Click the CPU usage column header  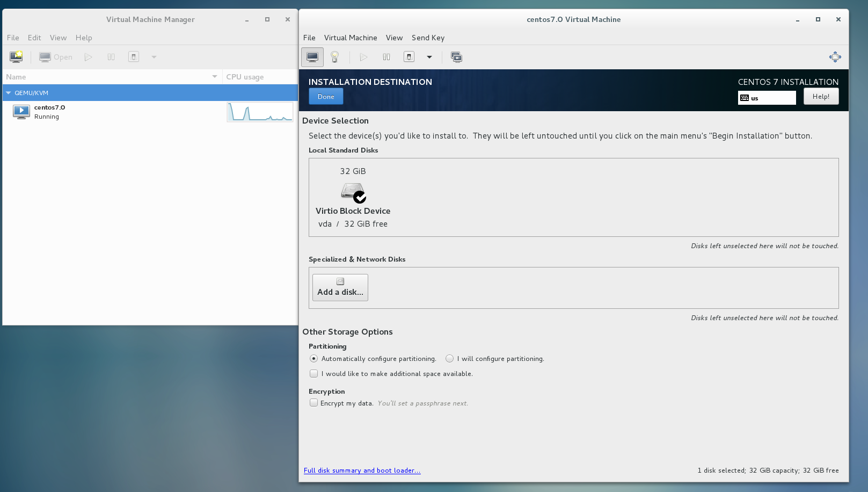click(x=260, y=77)
